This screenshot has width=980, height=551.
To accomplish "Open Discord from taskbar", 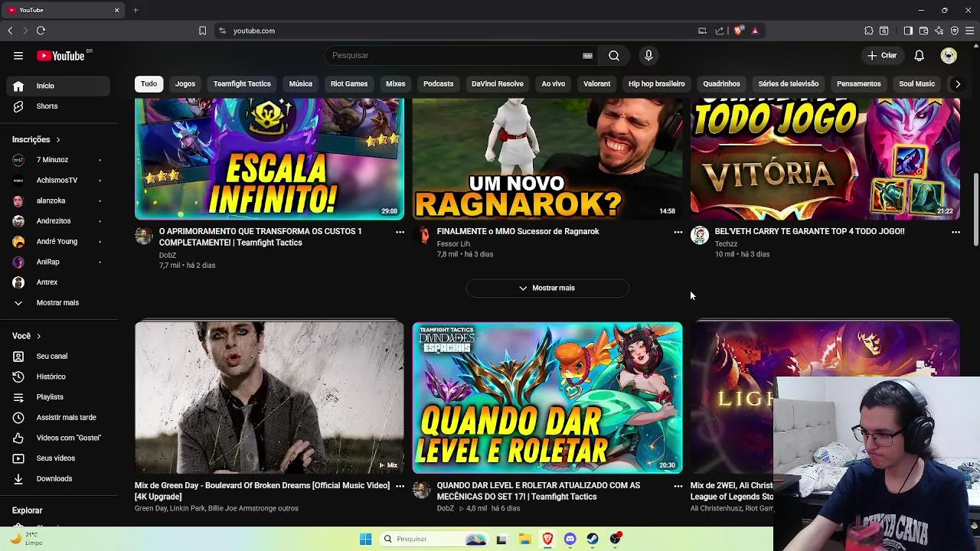I will (x=570, y=539).
